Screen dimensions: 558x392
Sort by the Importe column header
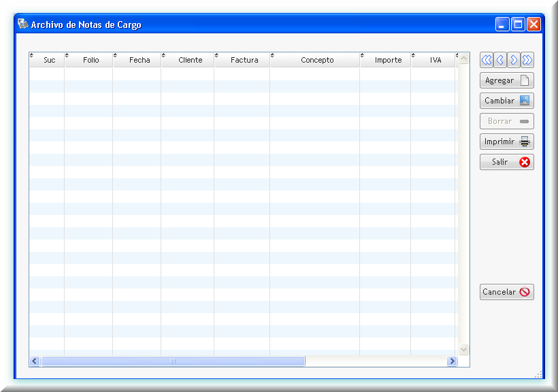pos(385,60)
